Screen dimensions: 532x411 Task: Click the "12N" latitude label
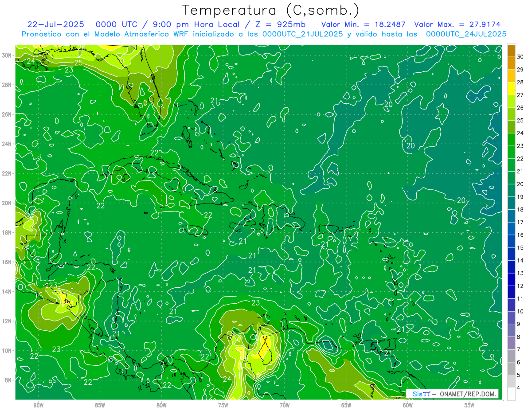7,321
